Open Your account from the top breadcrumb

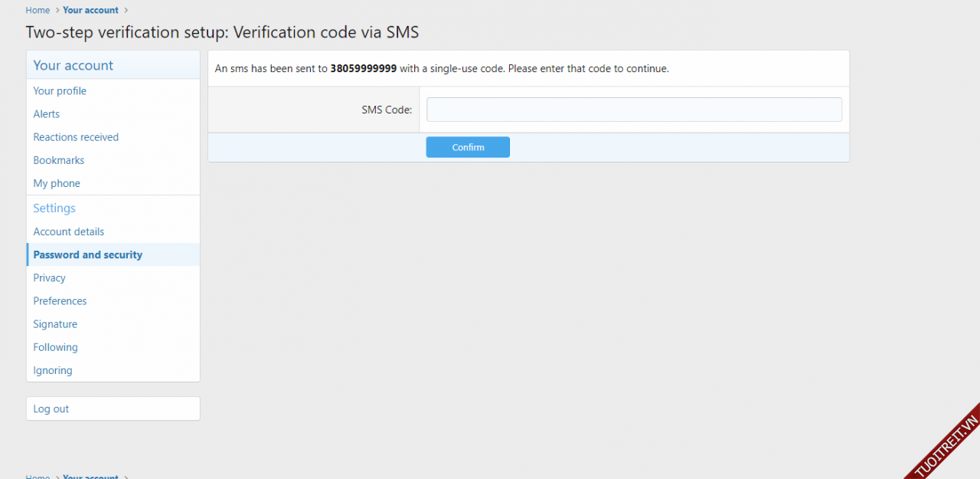(90, 10)
